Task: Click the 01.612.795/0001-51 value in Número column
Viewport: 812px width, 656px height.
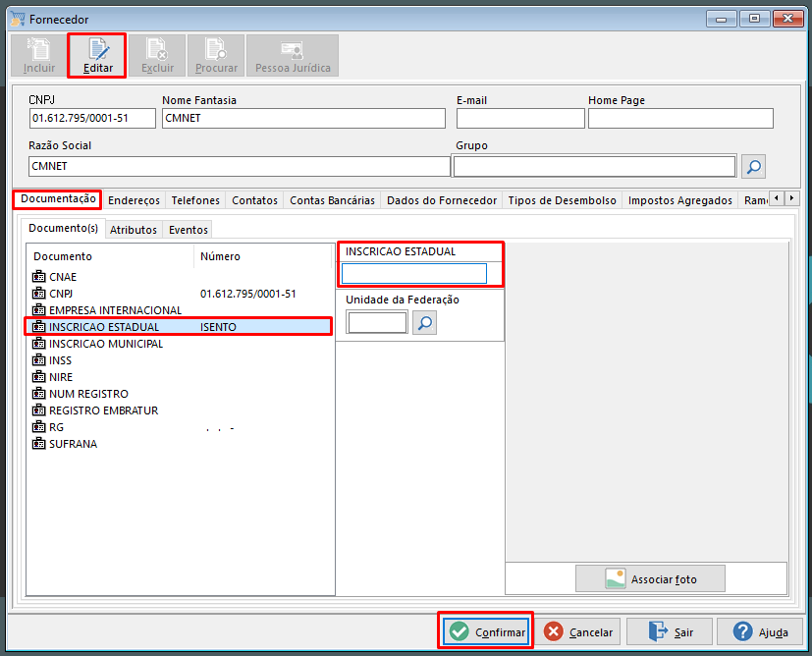Action: (x=248, y=294)
